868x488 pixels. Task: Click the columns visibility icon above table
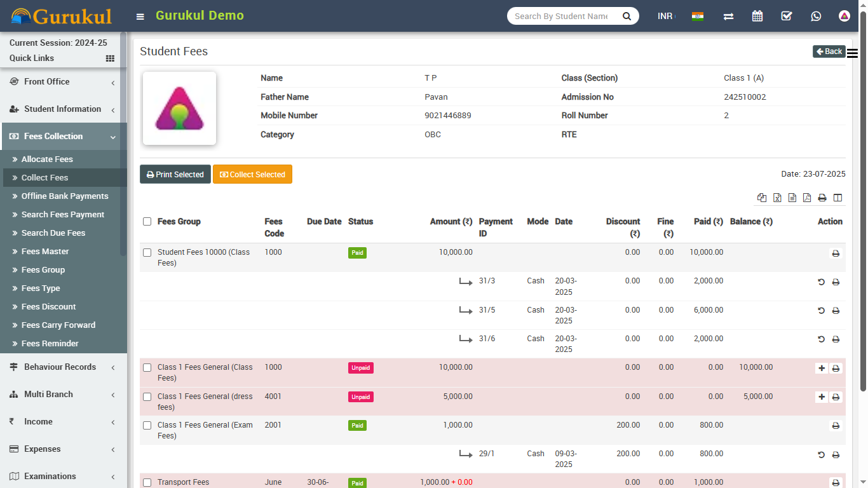(x=837, y=198)
